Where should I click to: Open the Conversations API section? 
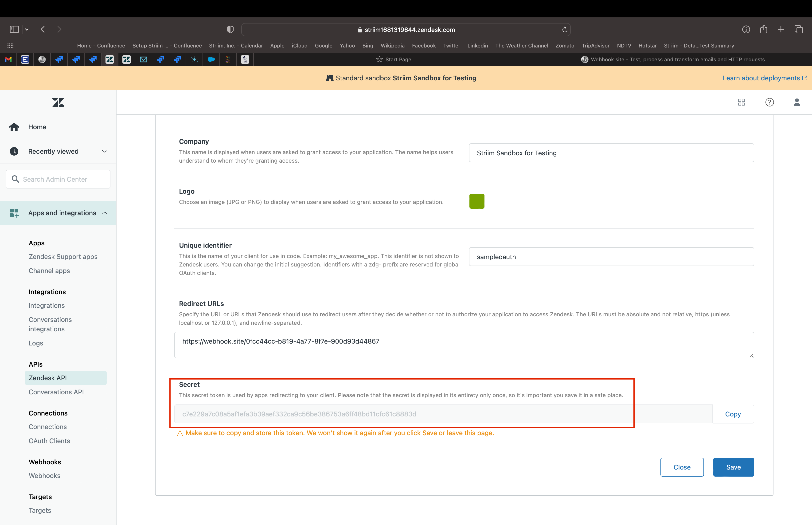click(x=56, y=392)
